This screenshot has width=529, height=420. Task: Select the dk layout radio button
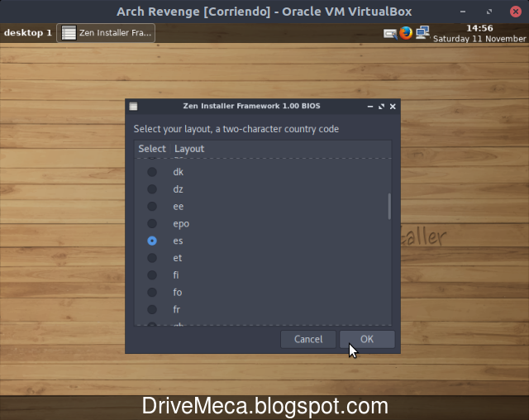click(152, 172)
